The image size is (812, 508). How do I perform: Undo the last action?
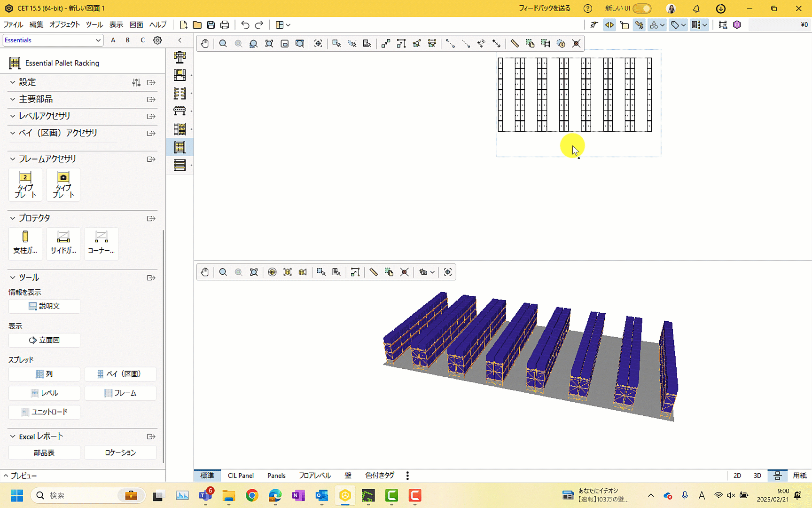click(245, 24)
